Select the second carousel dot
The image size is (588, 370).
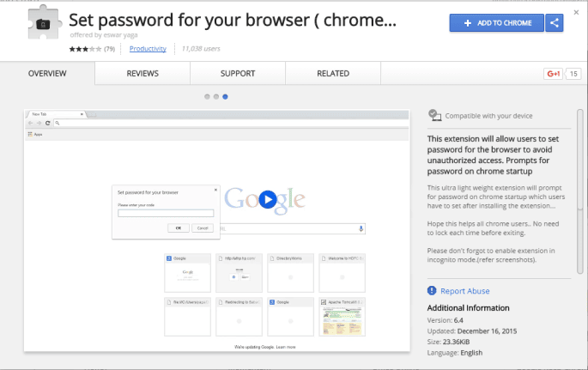click(216, 97)
